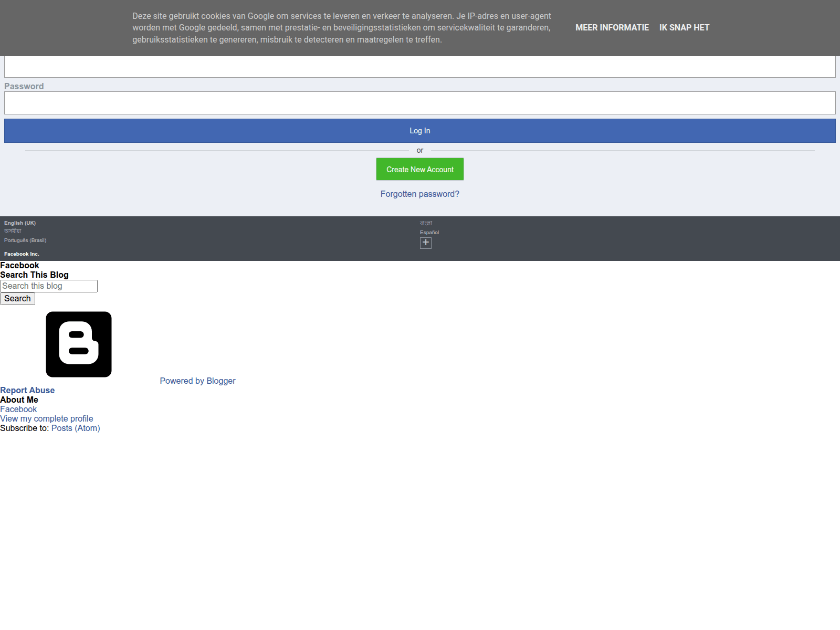The width and height of the screenshot is (840, 630).
Task: Expand more languages with plus icon
Action: click(x=426, y=243)
